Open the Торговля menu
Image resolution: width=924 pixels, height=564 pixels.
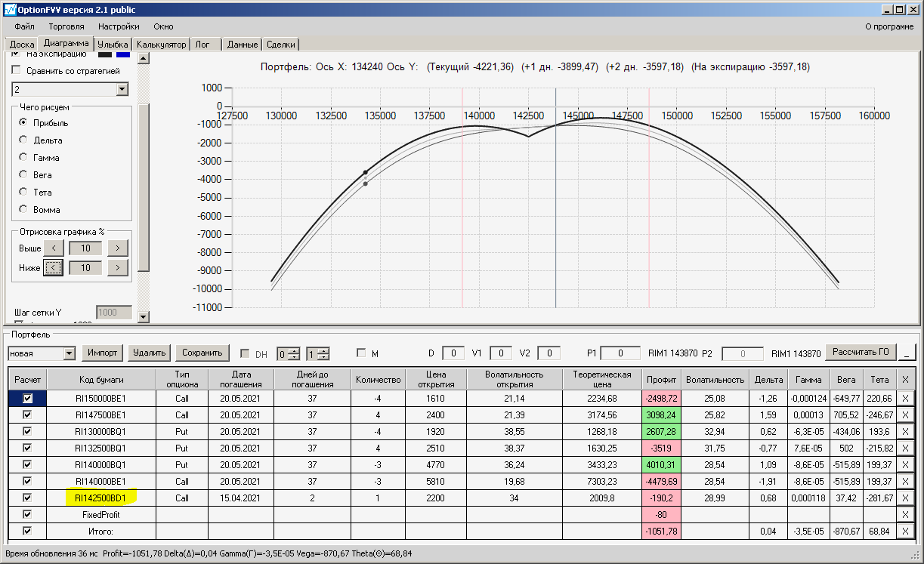66,26
